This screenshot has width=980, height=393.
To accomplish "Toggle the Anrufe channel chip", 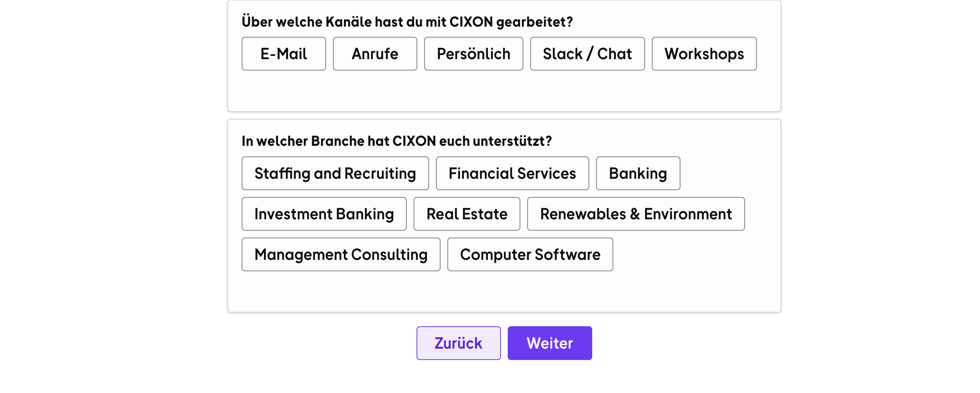I will (x=375, y=54).
